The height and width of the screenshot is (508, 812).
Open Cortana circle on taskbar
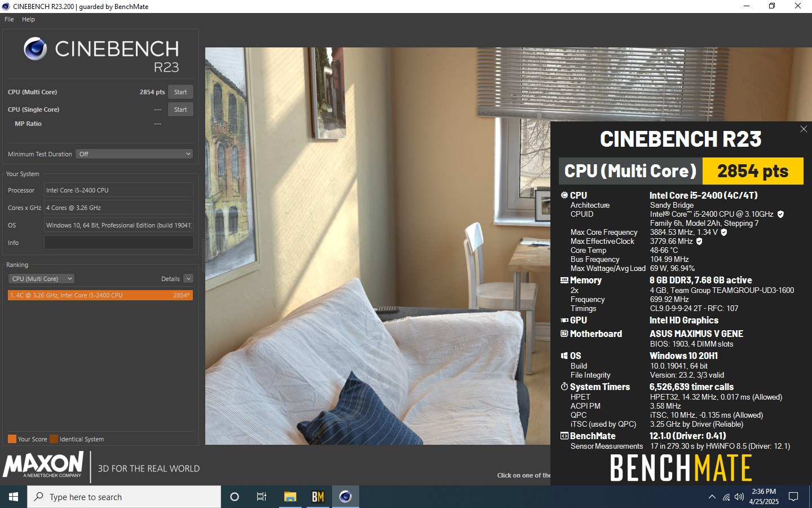pos(235,497)
